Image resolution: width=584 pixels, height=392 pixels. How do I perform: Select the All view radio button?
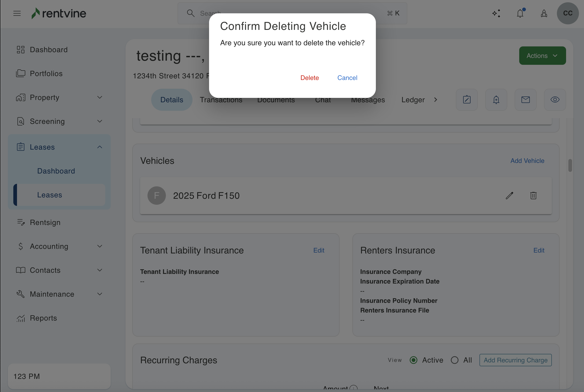[x=455, y=360]
